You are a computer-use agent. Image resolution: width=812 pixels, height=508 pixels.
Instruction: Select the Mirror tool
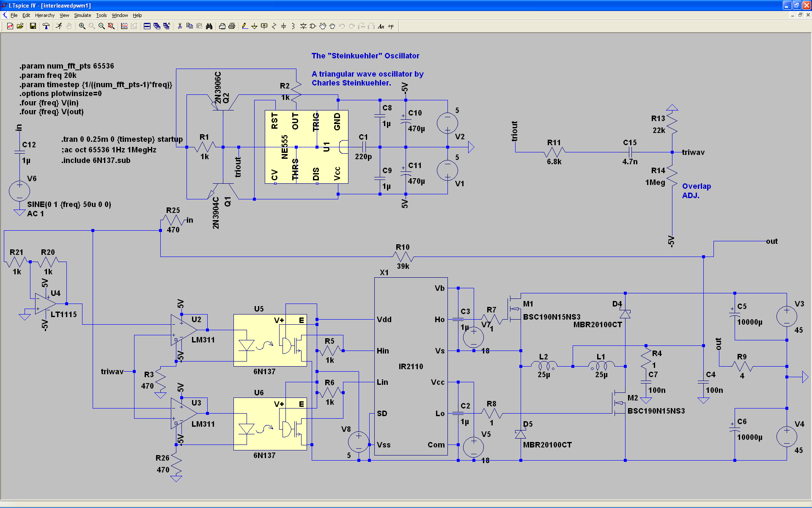coord(371,26)
